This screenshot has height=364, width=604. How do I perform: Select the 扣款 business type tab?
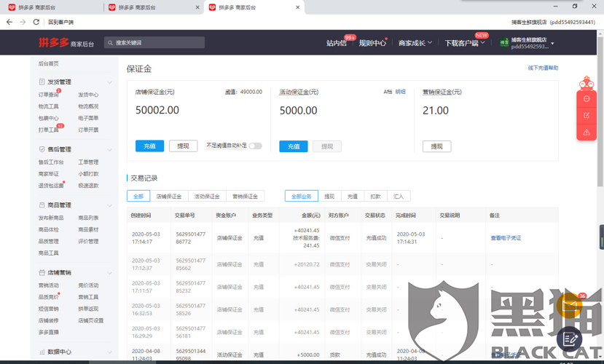click(x=375, y=197)
